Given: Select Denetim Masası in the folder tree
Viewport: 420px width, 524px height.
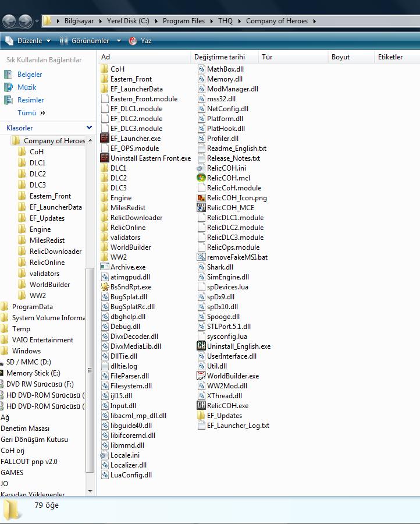Looking at the screenshot, I should point(25,429).
